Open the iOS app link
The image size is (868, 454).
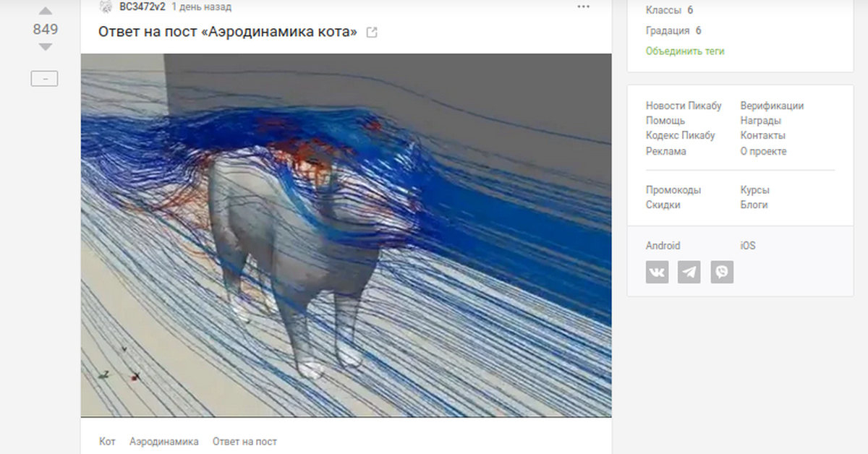tap(748, 246)
